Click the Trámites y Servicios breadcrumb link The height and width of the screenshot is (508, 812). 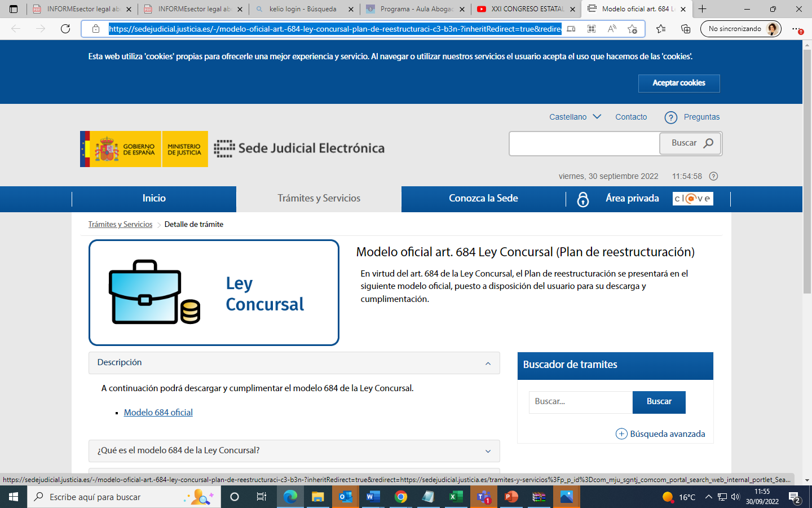[x=120, y=225]
